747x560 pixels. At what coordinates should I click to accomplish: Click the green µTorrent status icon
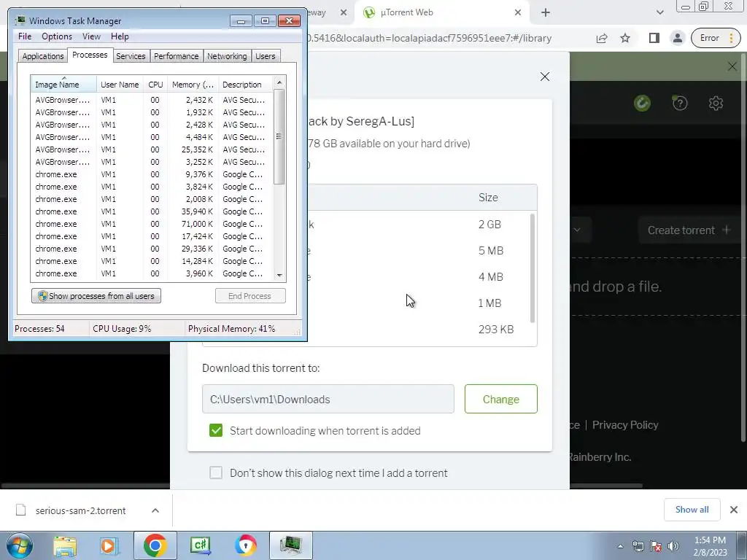642,103
